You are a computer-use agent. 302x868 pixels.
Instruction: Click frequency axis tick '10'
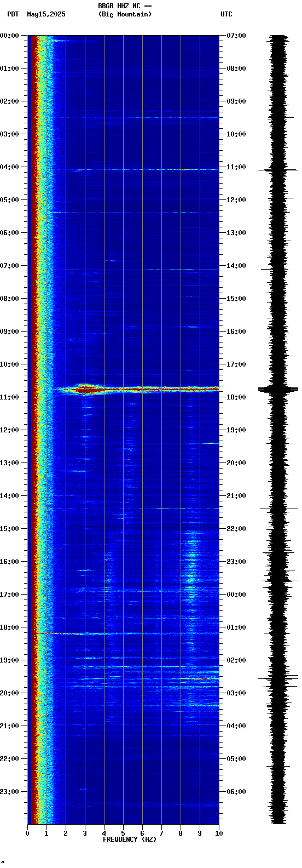[219, 833]
